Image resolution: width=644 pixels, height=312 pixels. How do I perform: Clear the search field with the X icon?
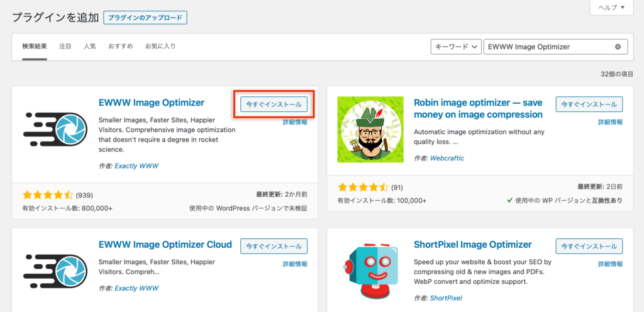pos(618,47)
